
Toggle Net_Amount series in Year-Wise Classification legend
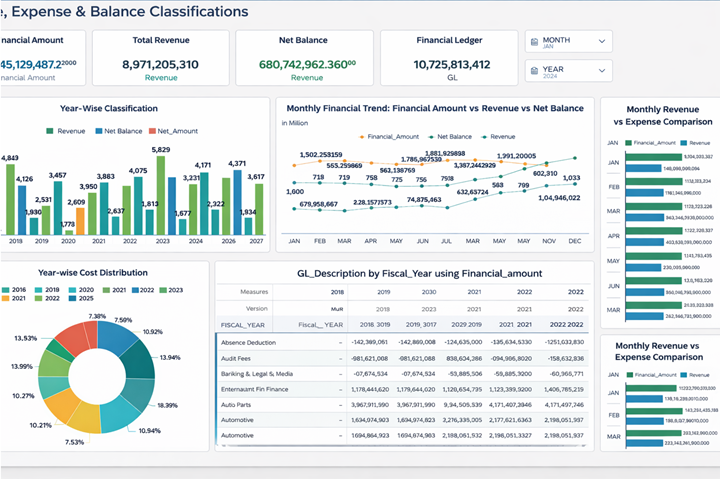tap(151, 131)
